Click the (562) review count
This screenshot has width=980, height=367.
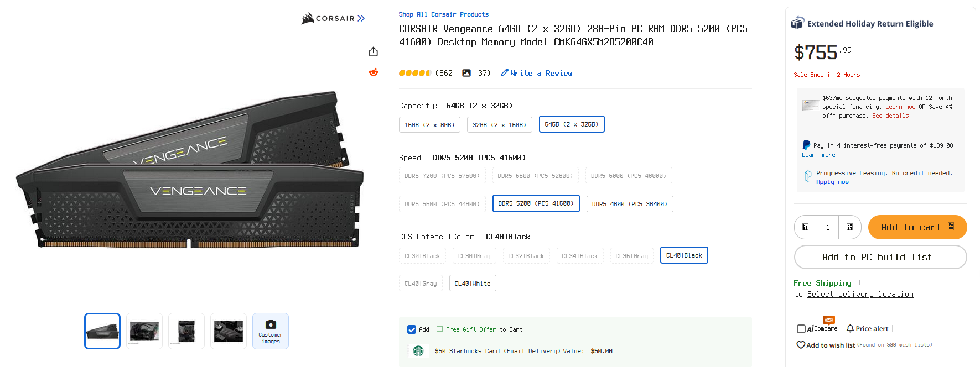click(x=445, y=73)
